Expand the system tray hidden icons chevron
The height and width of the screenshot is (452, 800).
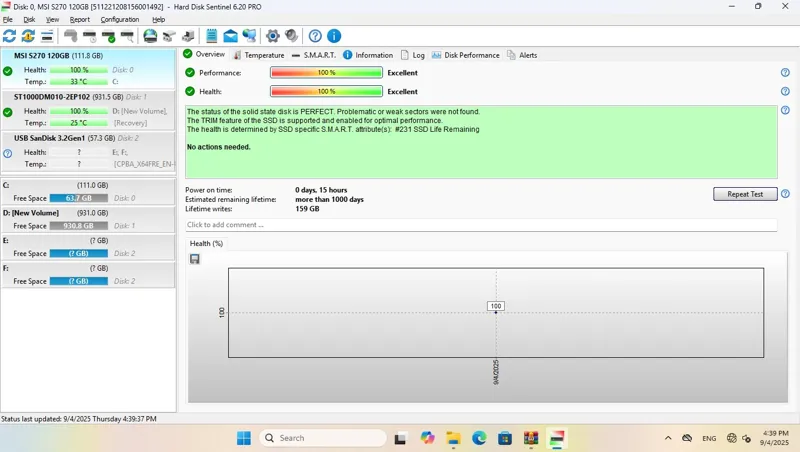[668, 438]
